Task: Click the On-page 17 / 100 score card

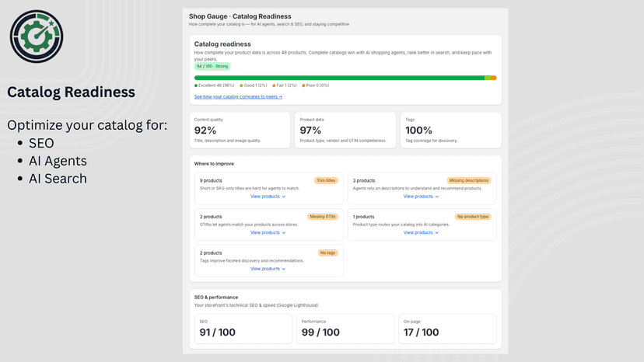Action: 447,329
